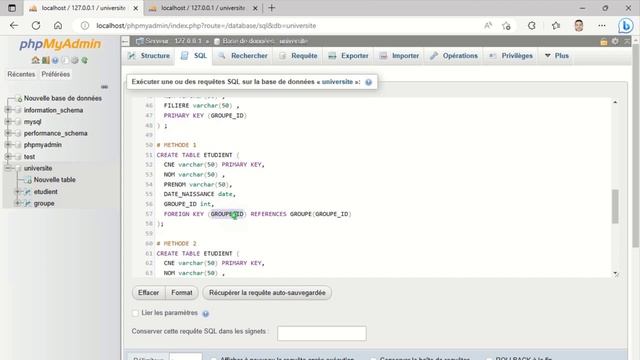This screenshot has height=360, width=640.
Task: Click the browser back arrow
Action: [x=14, y=26]
